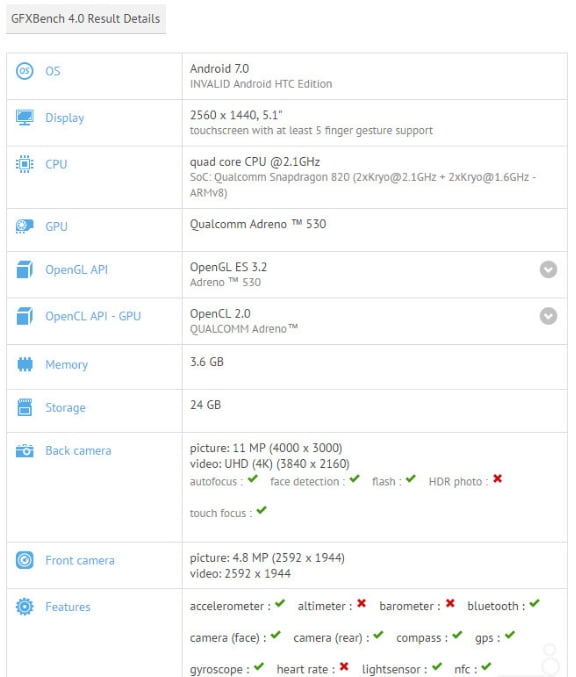Open the OpenCL API - GPU label
576x677 pixels.
click(x=93, y=316)
